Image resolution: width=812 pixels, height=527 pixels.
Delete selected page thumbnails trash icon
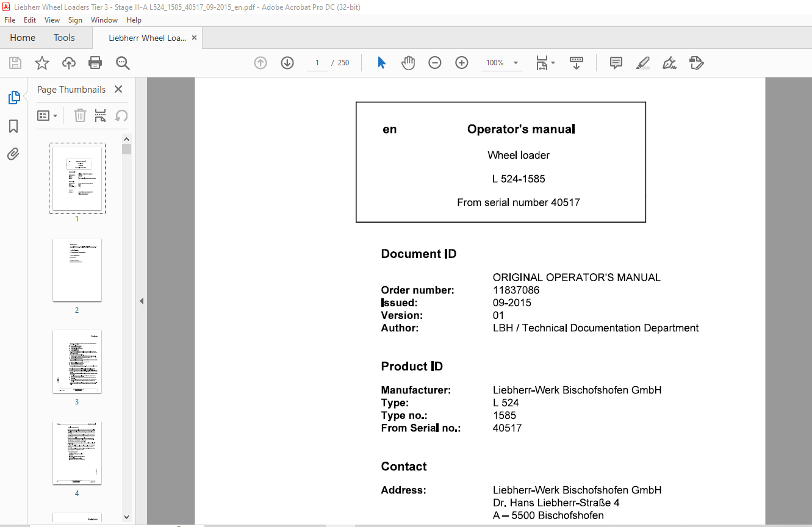(x=80, y=115)
